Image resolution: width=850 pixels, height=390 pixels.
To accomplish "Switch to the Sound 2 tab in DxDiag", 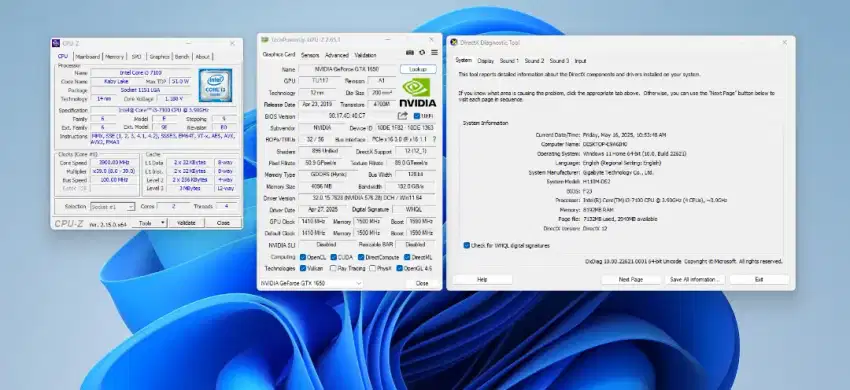I will (534, 61).
